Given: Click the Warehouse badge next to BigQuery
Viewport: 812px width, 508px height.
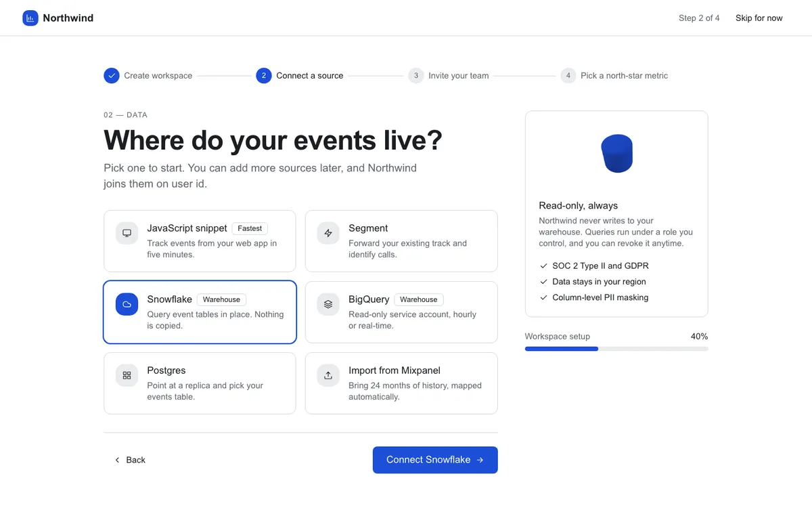Looking at the screenshot, I should coord(419,299).
